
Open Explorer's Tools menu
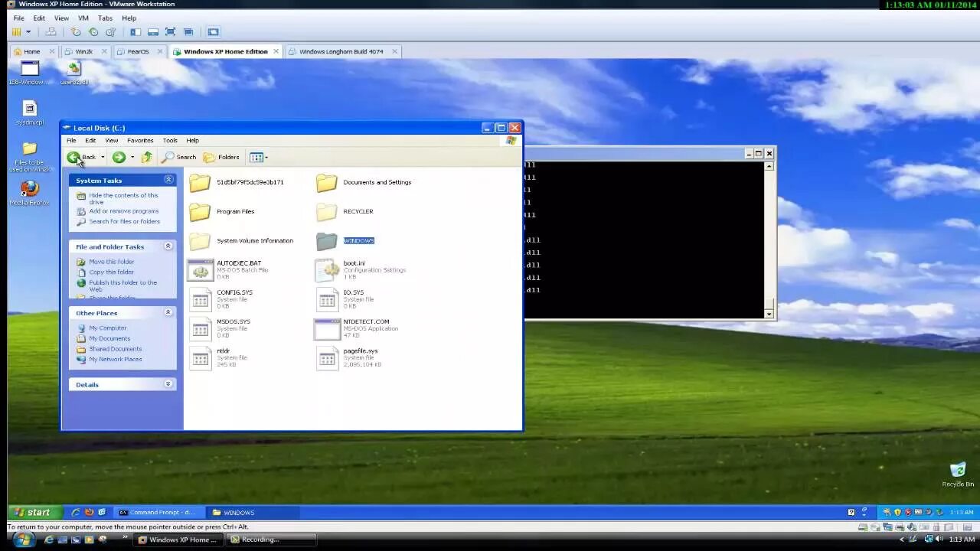tap(170, 140)
